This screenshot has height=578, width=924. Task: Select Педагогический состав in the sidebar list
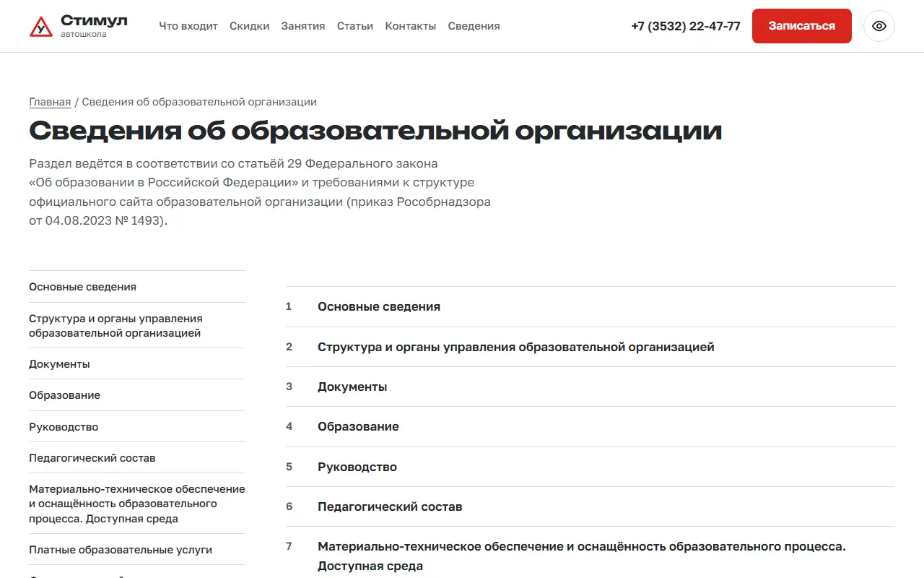point(137,458)
